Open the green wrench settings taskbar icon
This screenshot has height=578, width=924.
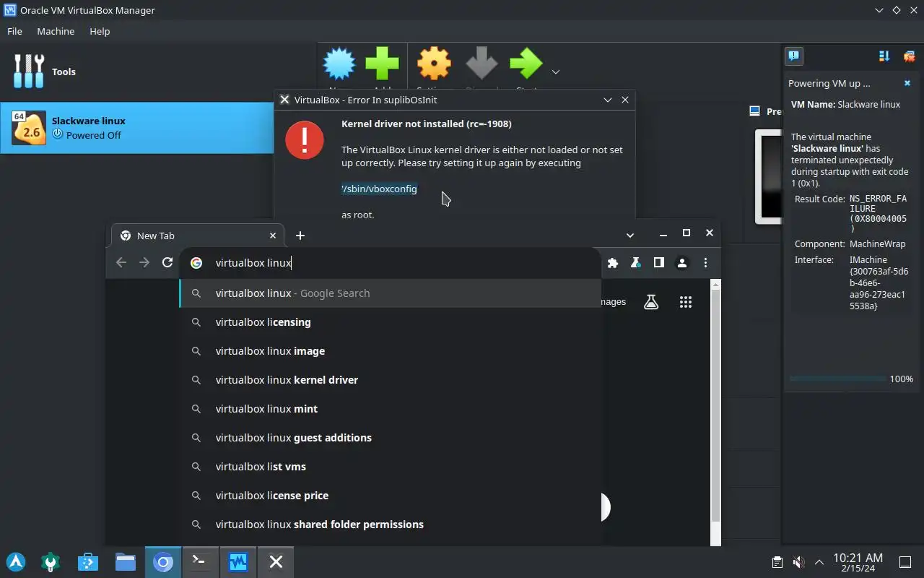click(x=51, y=561)
